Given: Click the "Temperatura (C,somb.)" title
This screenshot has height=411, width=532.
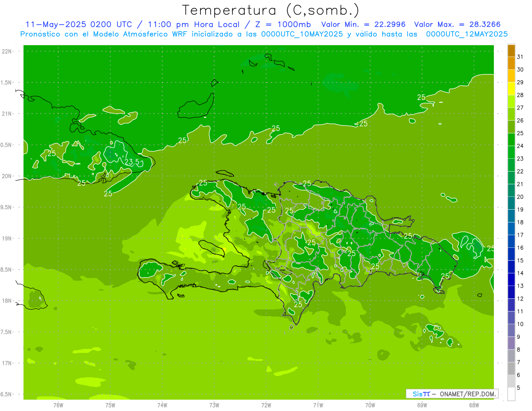Looking at the screenshot, I should click(271, 10).
